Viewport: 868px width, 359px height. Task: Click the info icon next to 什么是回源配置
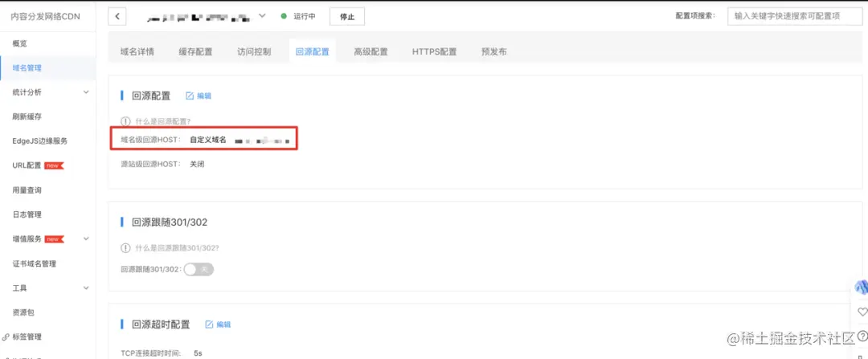[125, 120]
